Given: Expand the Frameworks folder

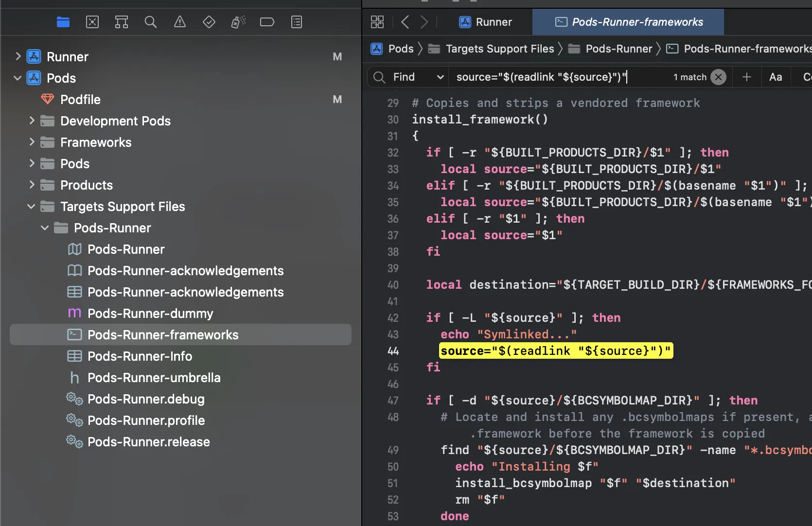Looking at the screenshot, I should point(32,142).
